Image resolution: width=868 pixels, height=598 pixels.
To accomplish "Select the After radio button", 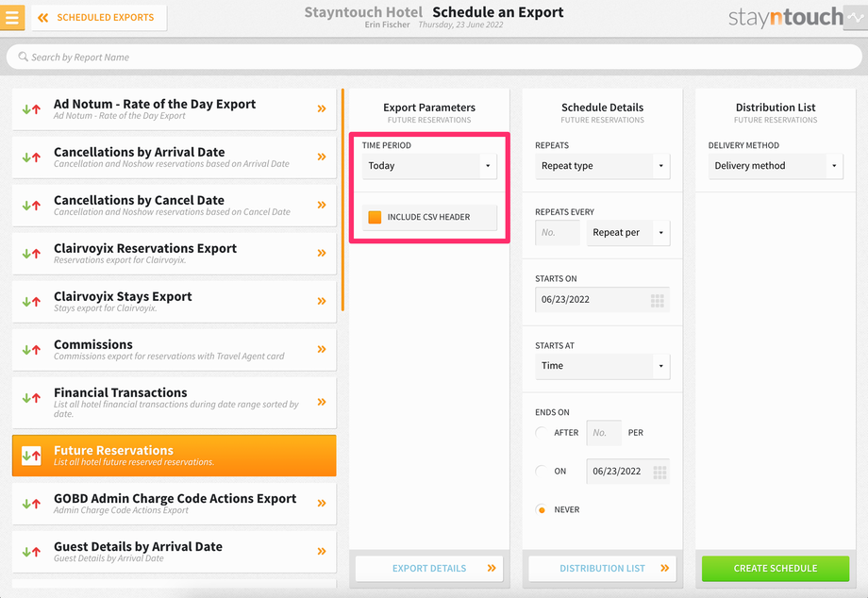I will 542,433.
